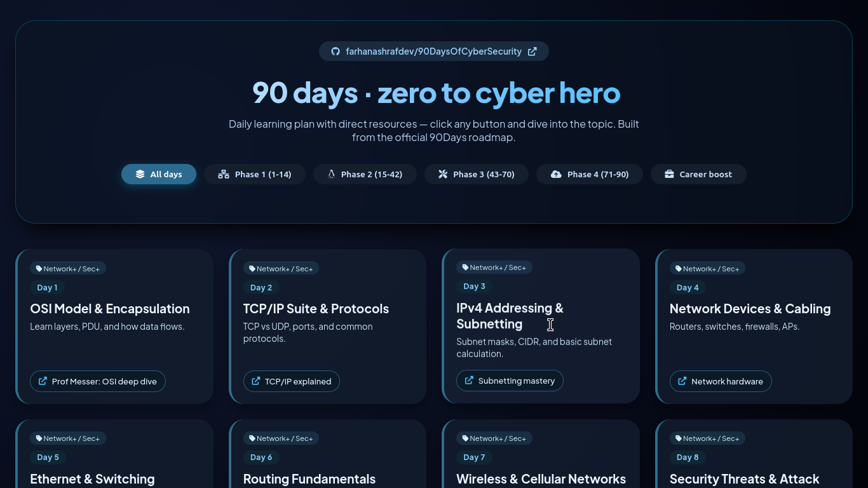Click the Day 4 badge
868x488 pixels.
point(688,288)
